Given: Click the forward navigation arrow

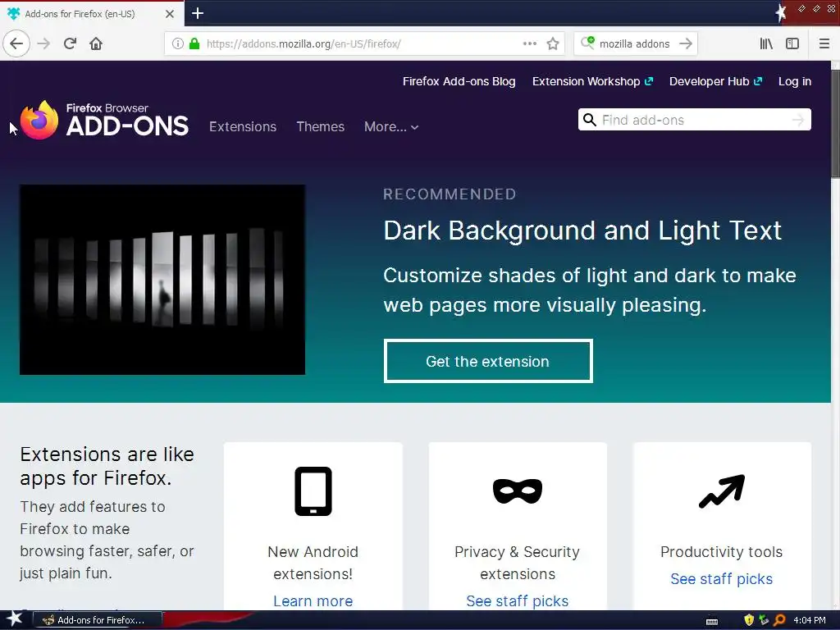Looking at the screenshot, I should click(43, 43).
